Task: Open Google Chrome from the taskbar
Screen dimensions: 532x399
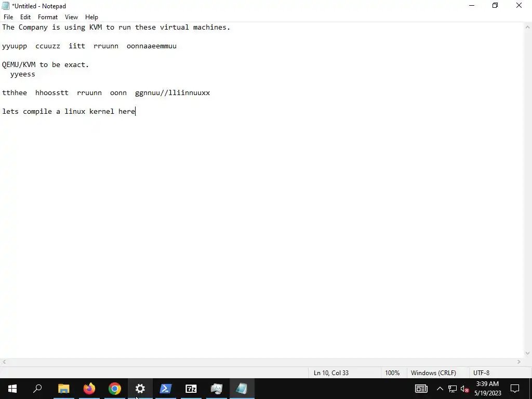Action: click(x=115, y=389)
